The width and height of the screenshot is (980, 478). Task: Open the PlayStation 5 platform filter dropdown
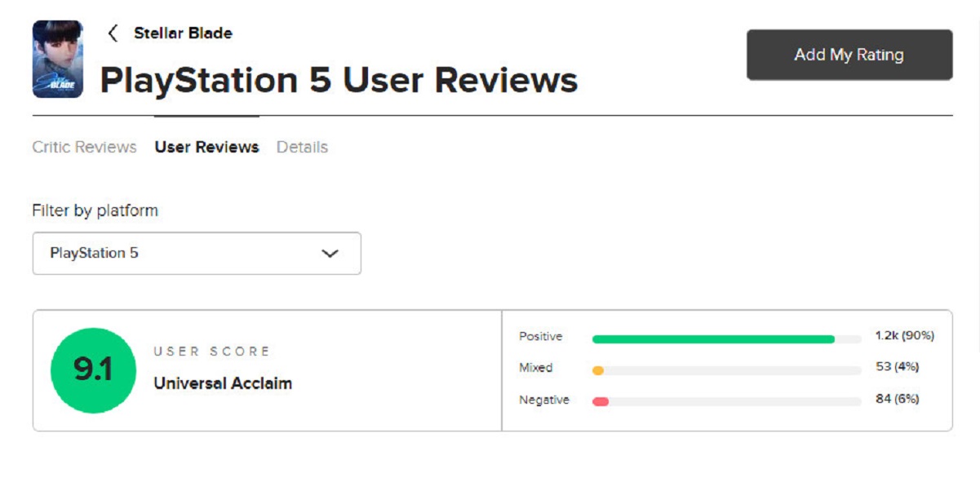(x=197, y=253)
